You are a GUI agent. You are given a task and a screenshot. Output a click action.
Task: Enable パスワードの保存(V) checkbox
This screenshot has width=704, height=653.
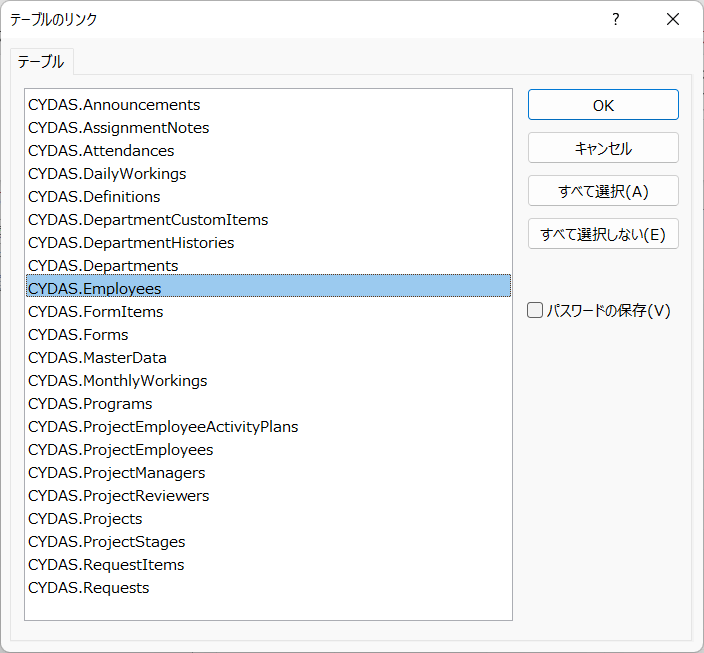point(536,311)
